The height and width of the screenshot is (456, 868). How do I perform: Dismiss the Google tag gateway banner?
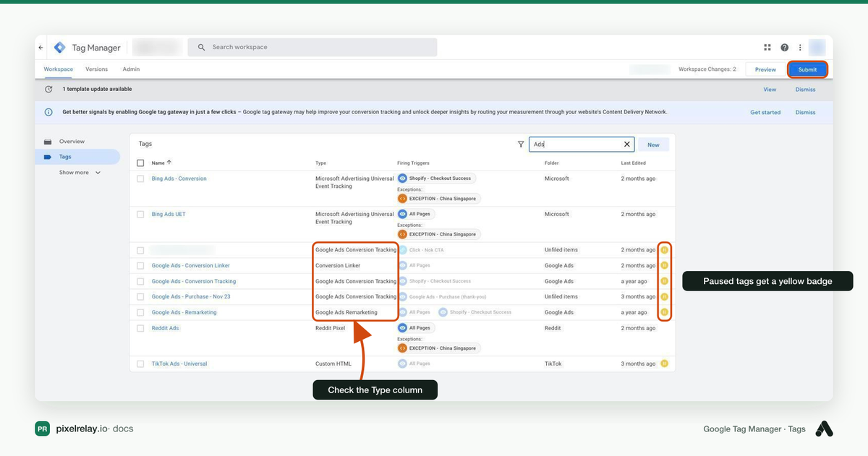point(805,112)
